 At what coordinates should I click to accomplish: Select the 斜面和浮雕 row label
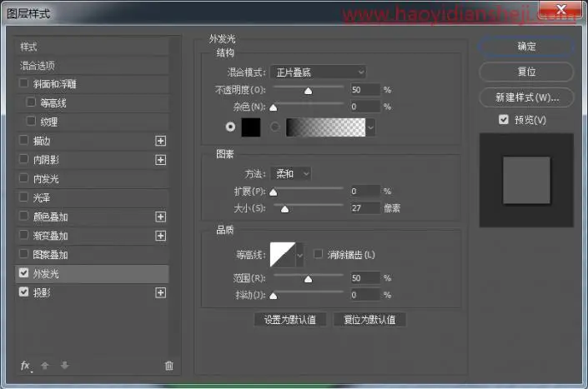coord(55,84)
